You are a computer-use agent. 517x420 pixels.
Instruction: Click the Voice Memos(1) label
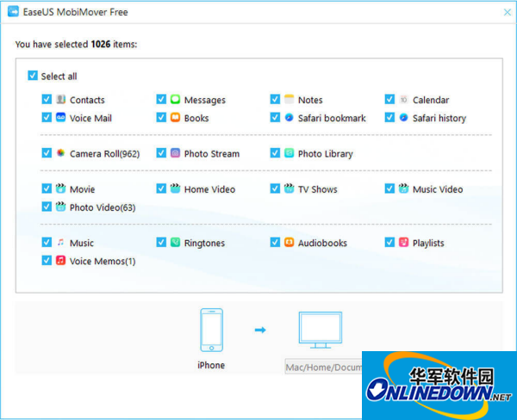(x=103, y=262)
